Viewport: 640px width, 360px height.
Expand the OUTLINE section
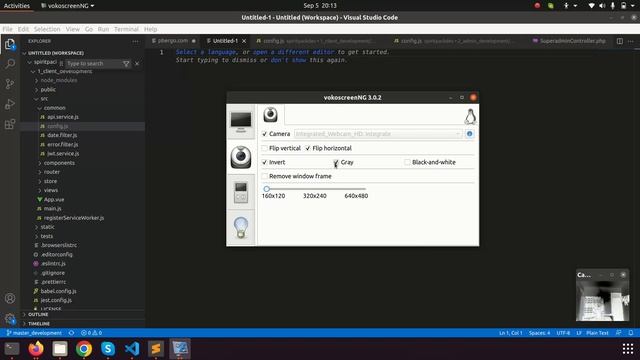38,315
